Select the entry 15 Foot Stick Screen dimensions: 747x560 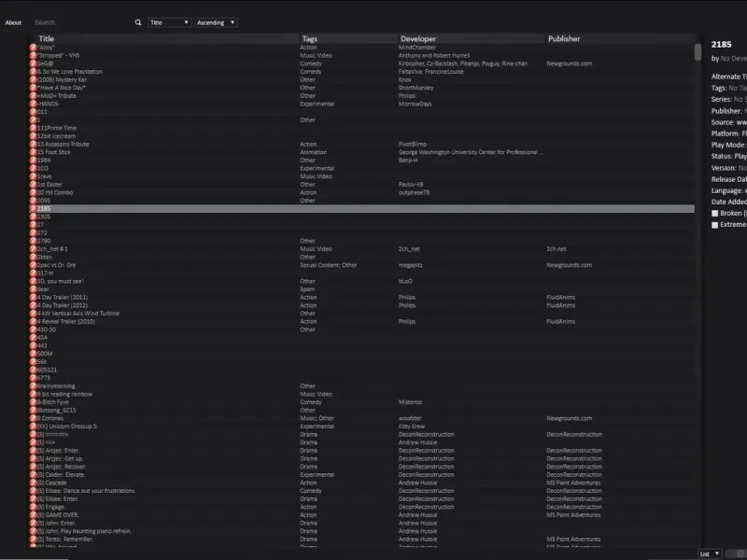pyautogui.click(x=361, y=152)
